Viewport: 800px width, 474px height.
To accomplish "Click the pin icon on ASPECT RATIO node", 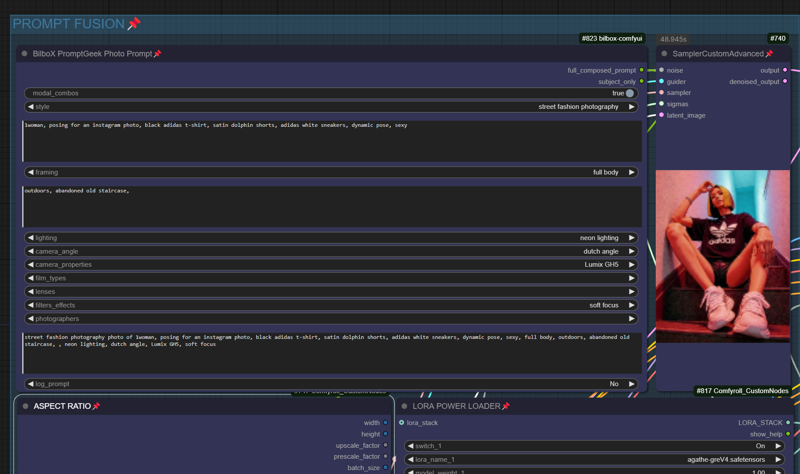I will tap(96, 407).
